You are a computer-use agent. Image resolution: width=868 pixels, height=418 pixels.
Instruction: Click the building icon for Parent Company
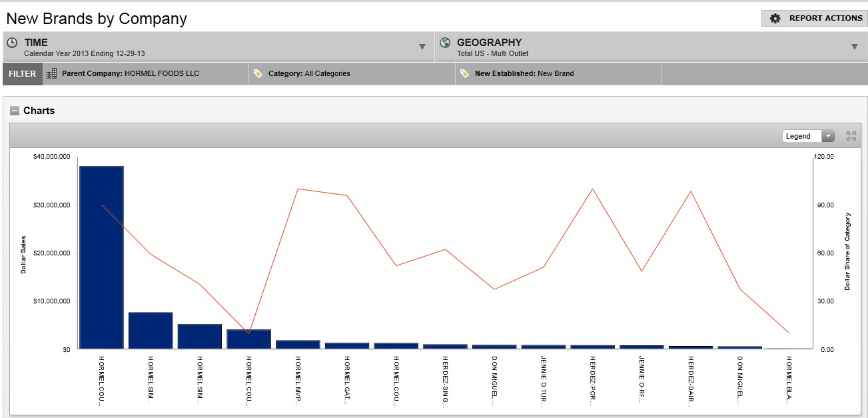[x=51, y=74]
